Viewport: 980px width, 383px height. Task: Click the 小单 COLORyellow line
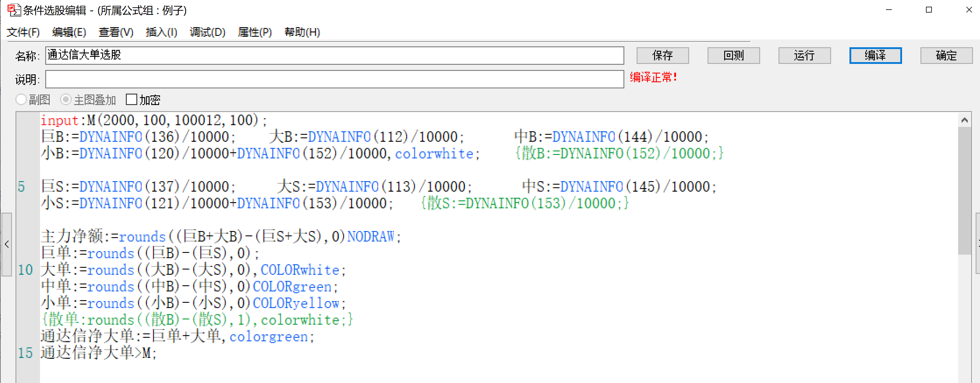click(193, 303)
